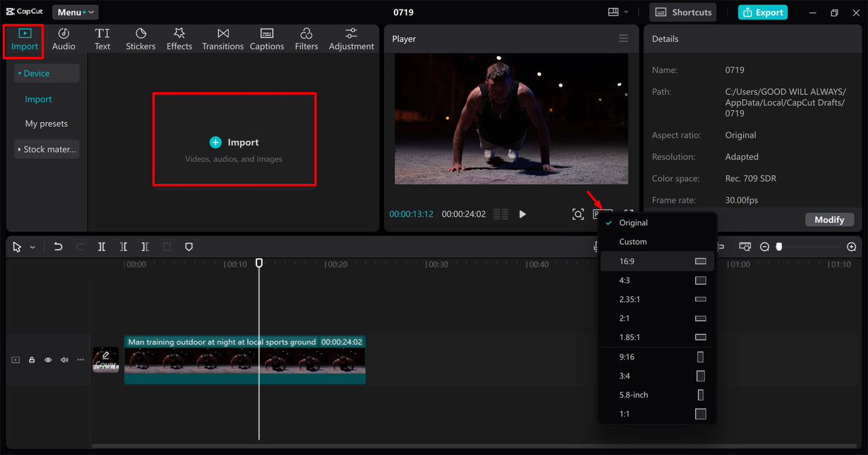Pick the 1.85:1 aspect ratio
Viewport: 868px width, 455px height.
(657, 337)
